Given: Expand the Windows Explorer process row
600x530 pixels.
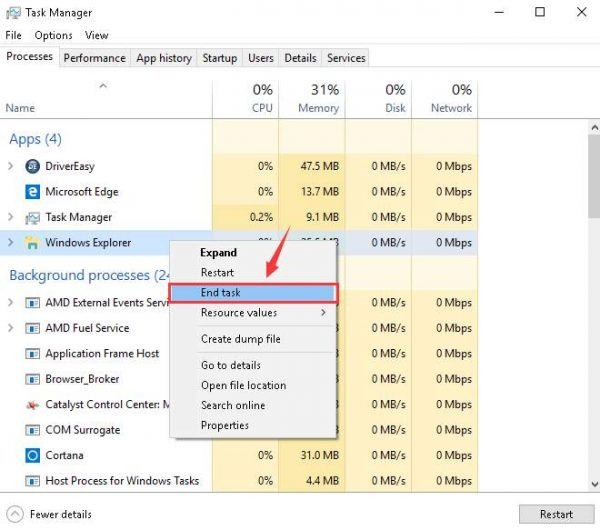Looking at the screenshot, I should click(x=11, y=242).
